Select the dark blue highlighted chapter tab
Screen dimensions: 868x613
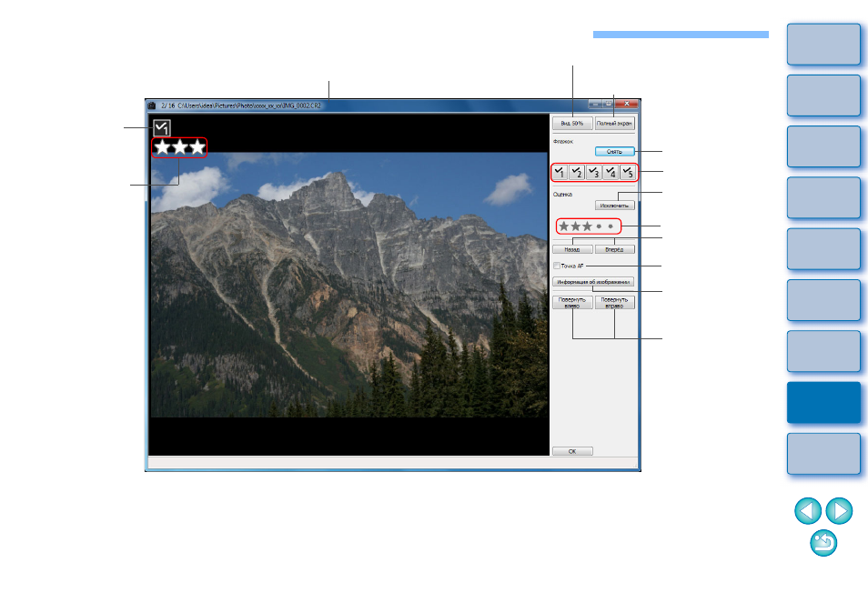click(x=823, y=403)
